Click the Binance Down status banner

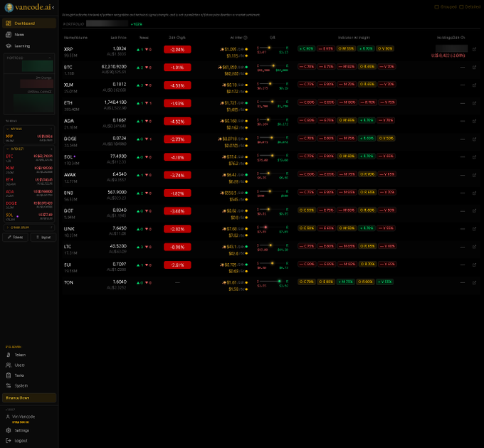[x=29, y=398]
